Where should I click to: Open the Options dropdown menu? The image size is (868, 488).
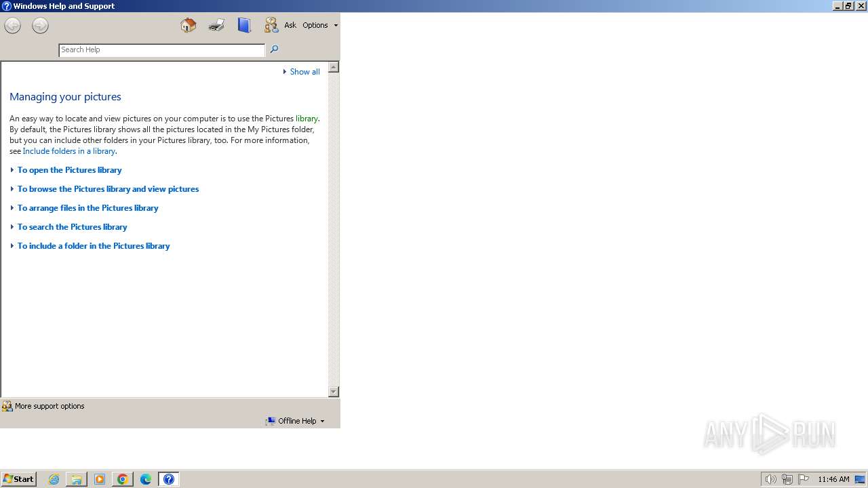(320, 25)
